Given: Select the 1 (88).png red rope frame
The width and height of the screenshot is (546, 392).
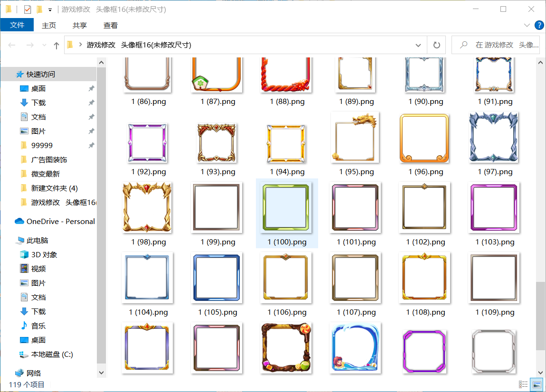Looking at the screenshot, I should pos(286,74).
